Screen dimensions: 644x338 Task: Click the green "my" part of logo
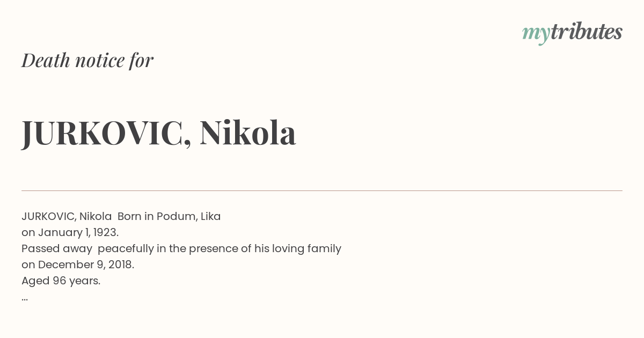pos(536,33)
